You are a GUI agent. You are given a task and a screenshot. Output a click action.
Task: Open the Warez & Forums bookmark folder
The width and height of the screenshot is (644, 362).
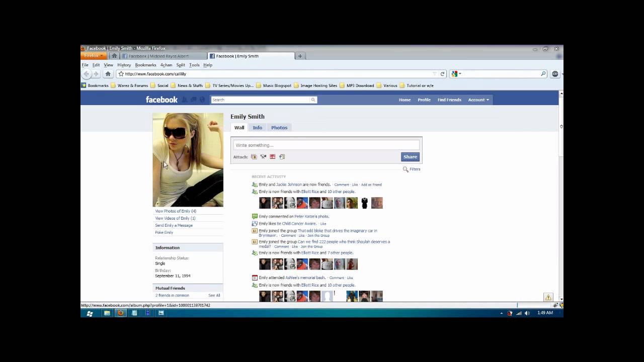pos(129,85)
